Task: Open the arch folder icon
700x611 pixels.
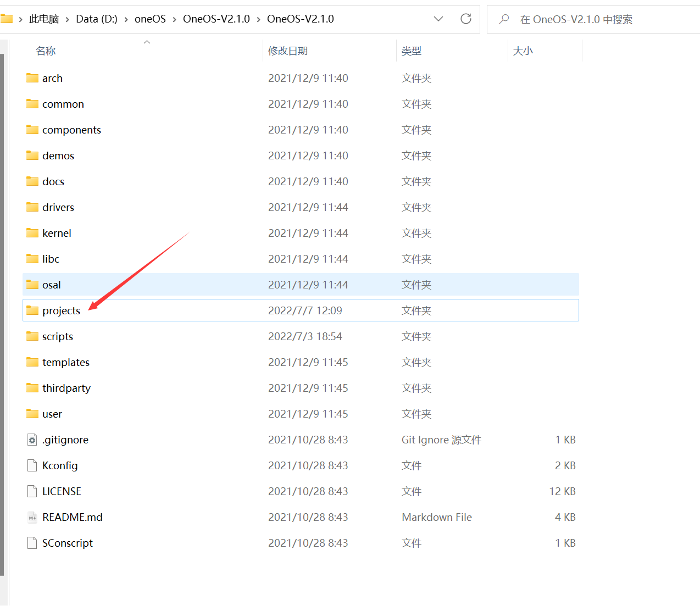Action: coord(32,78)
